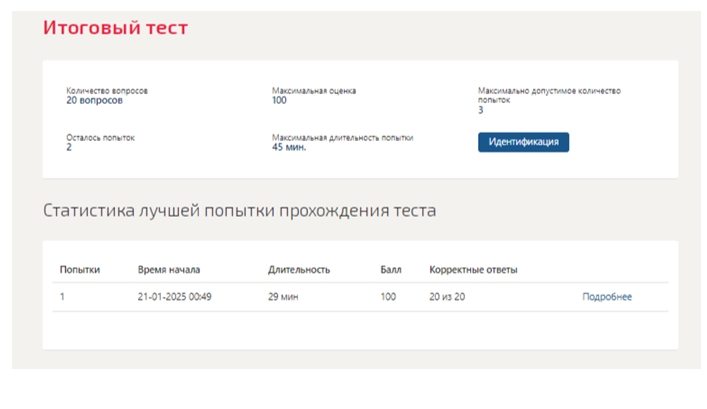The height and width of the screenshot is (409, 707).
Task: Click the Статистика лучшей попытки section heading
Action: click(x=239, y=211)
